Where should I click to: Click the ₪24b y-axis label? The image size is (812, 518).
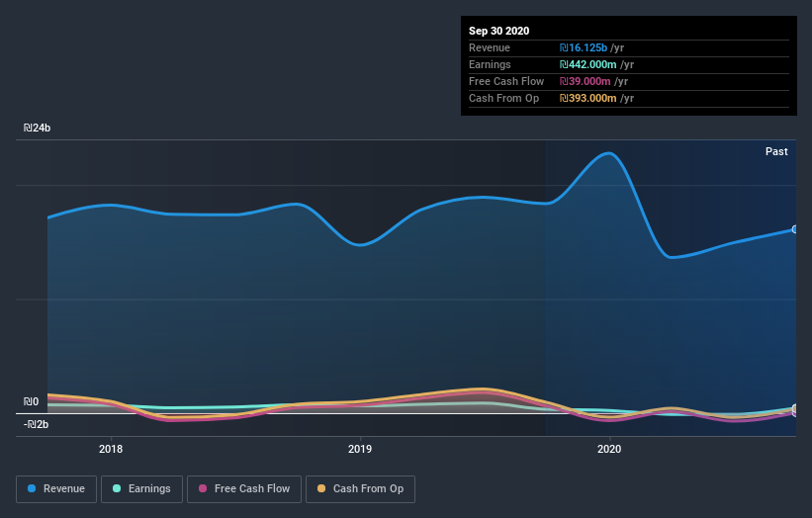pos(37,128)
